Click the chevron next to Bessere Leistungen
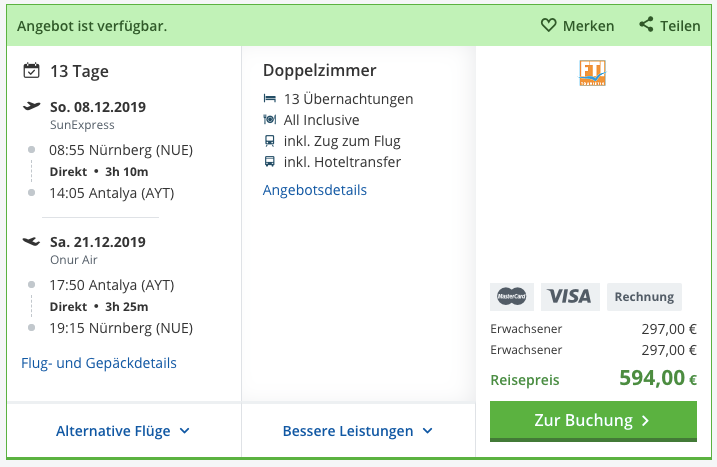717x467 pixels. [x=428, y=431]
